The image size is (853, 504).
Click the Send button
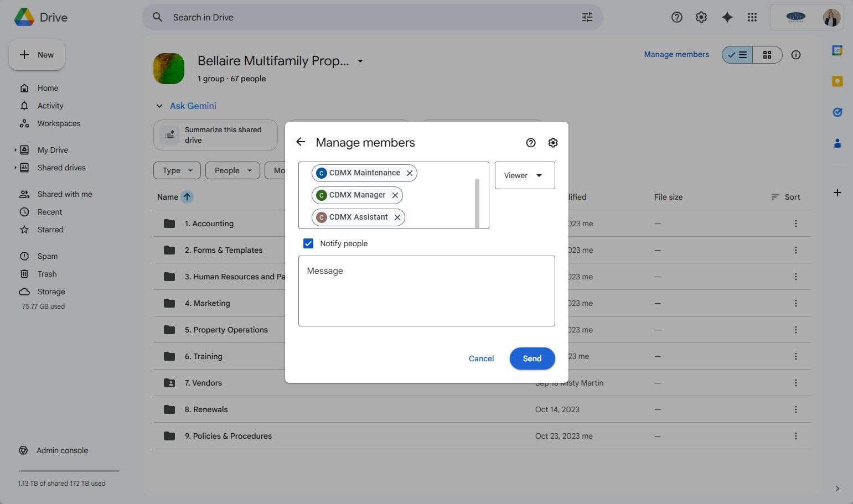tap(531, 358)
